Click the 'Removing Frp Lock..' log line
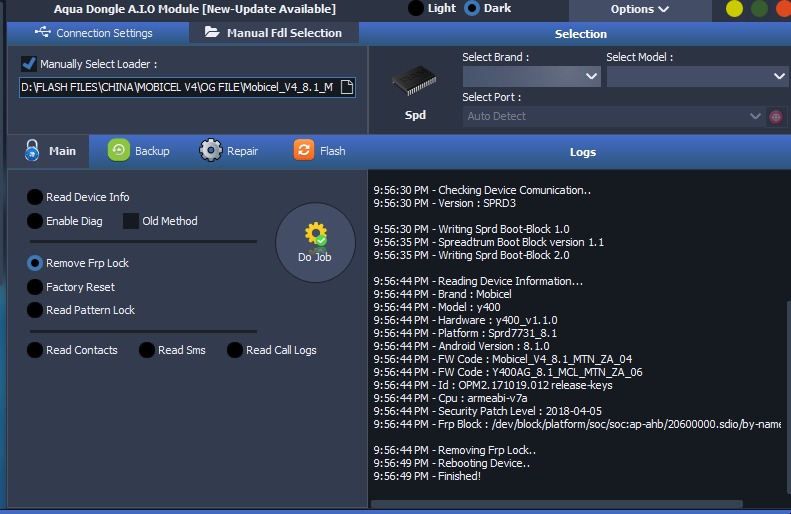This screenshot has width=791, height=514. 455,450
